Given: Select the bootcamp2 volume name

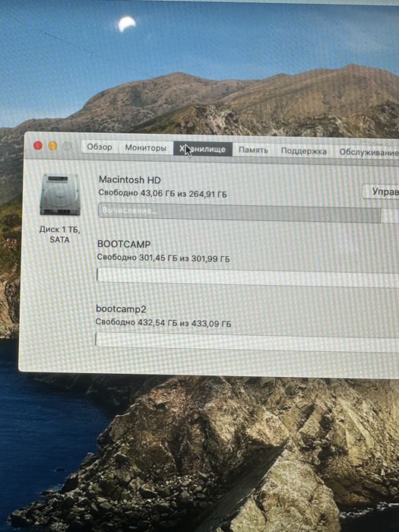Looking at the screenshot, I should pos(121,309).
